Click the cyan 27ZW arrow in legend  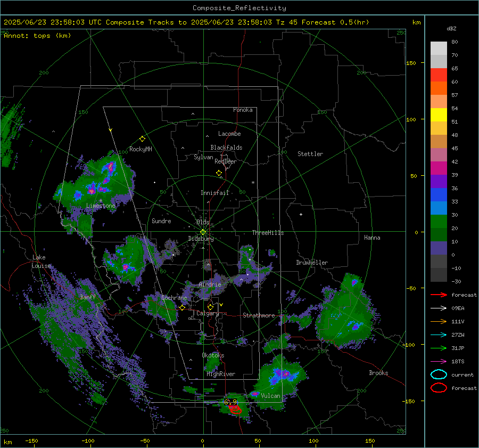coord(439,335)
